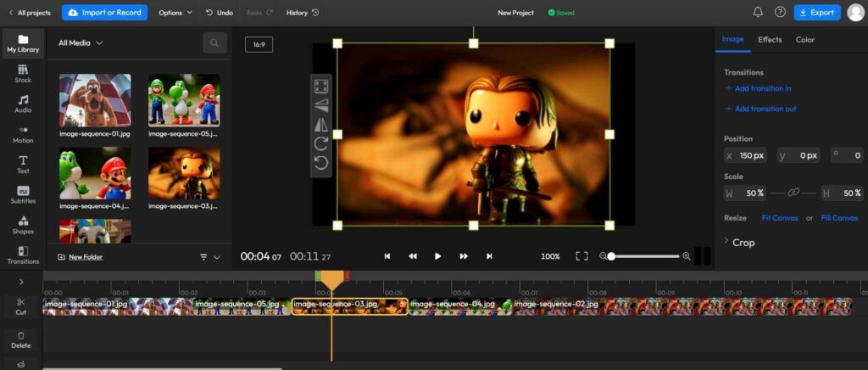Click Import or Record button
The width and height of the screenshot is (868, 370).
104,12
